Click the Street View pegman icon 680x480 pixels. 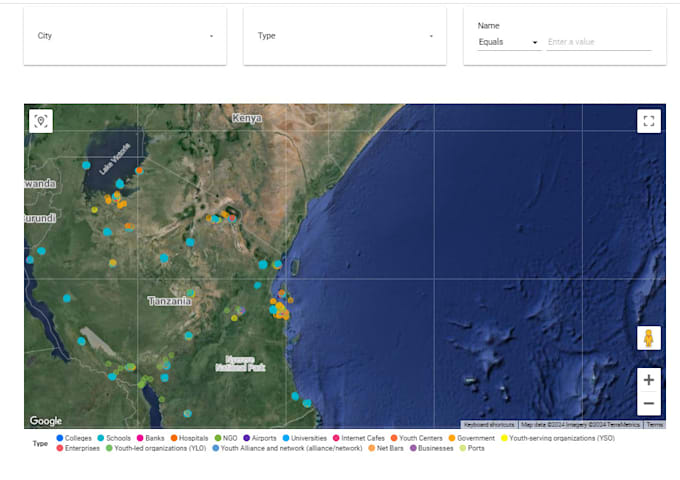click(x=649, y=338)
